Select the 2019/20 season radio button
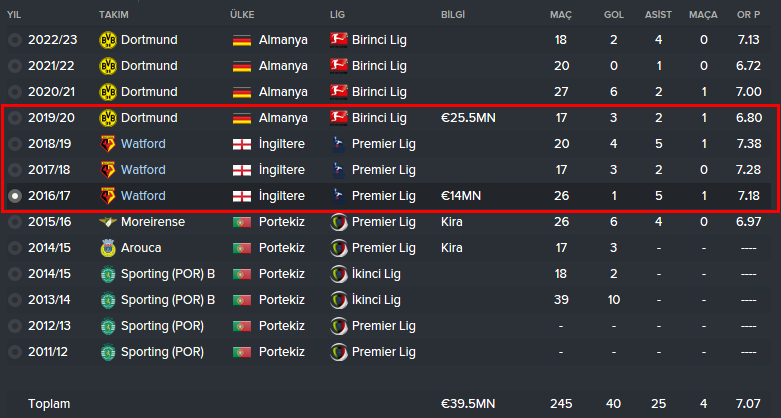The image size is (781, 418). coord(15,118)
